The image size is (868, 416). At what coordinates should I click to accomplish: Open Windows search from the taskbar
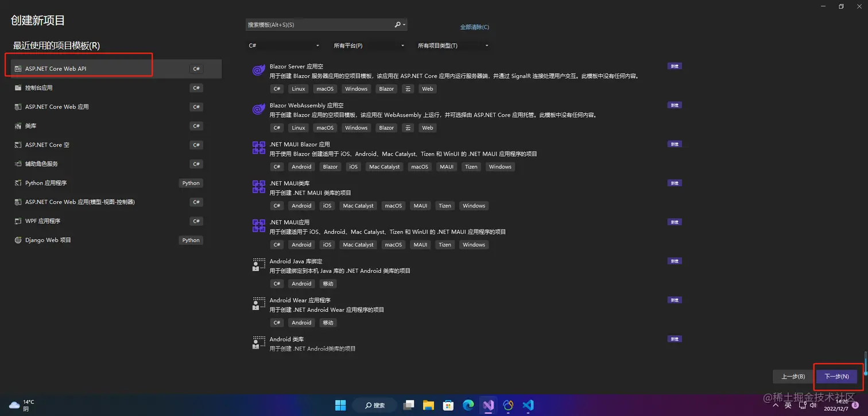click(x=374, y=405)
